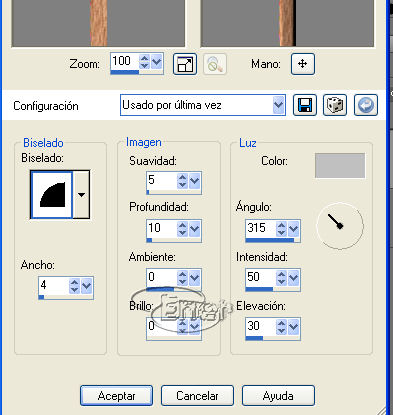
Task: Click the Ancho spinner arrows
Action: click(74, 286)
